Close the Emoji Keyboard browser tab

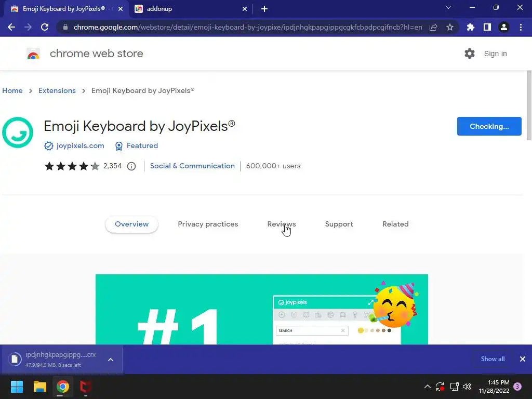click(x=121, y=9)
